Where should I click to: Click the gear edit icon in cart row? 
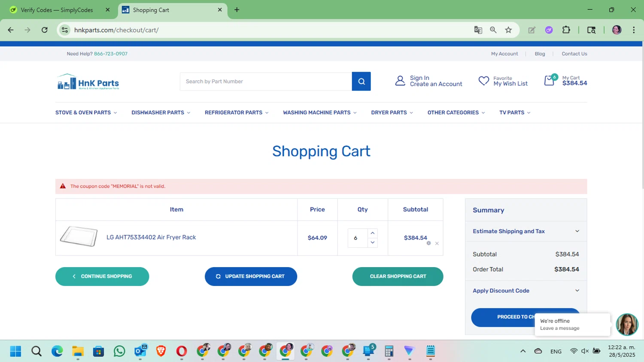tap(428, 243)
